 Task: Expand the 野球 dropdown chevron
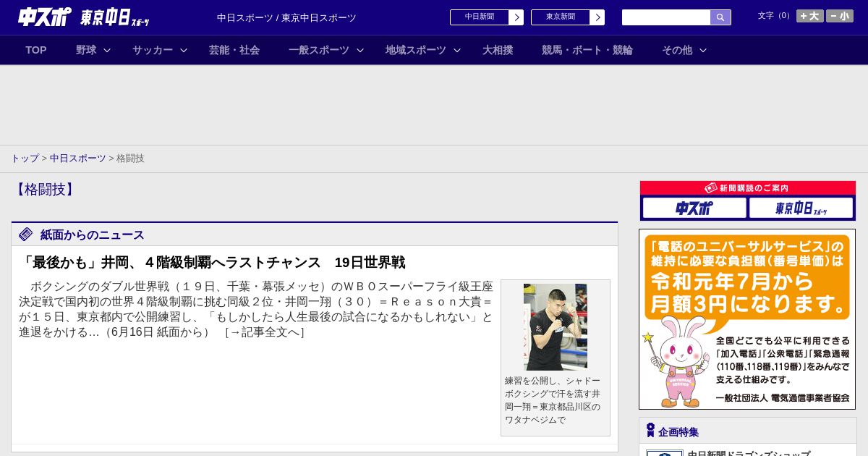point(107,50)
